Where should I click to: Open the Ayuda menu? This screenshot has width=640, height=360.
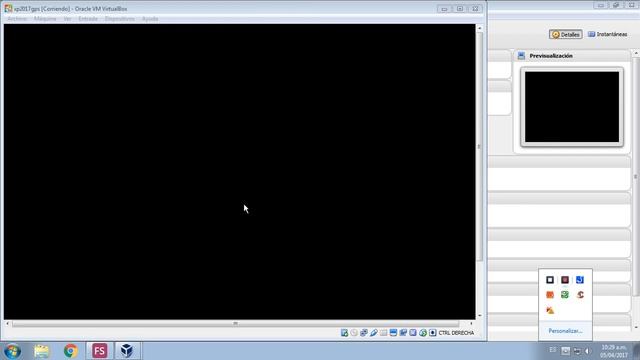click(150, 19)
